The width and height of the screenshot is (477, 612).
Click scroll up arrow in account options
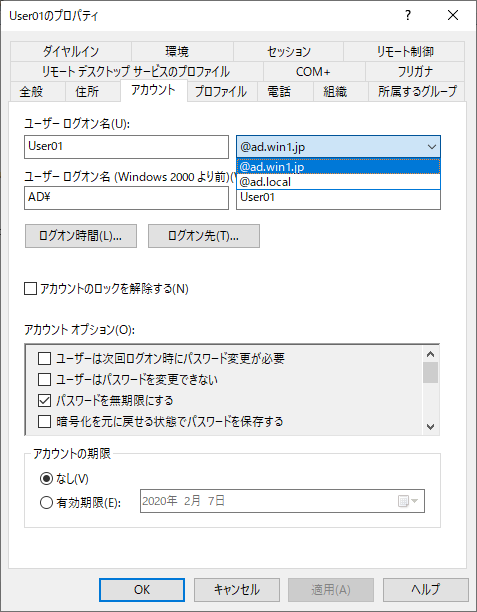tap(431, 354)
